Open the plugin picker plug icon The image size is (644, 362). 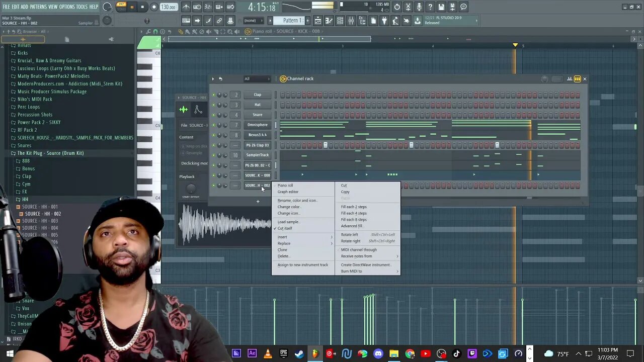coord(384,21)
